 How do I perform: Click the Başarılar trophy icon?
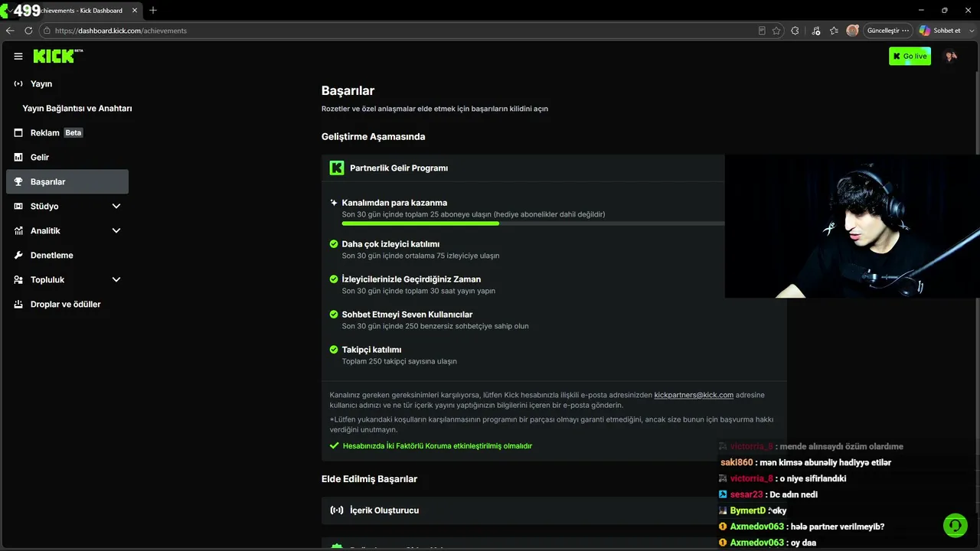coord(18,181)
